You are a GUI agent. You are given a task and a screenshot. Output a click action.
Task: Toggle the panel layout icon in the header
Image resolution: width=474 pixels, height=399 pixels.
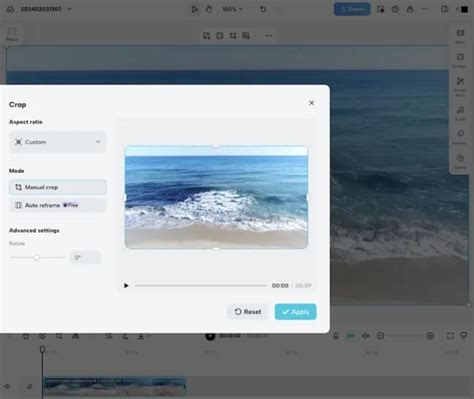tap(445, 9)
